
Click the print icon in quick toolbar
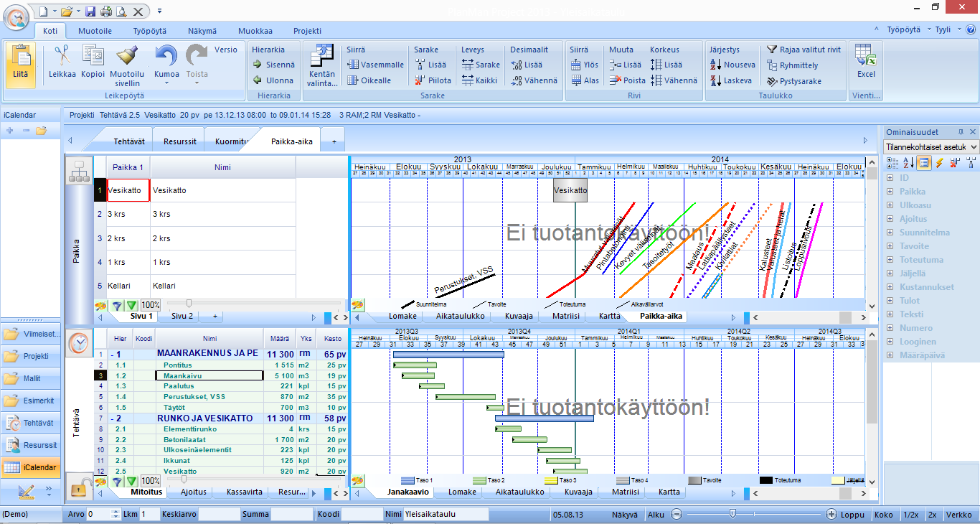(x=106, y=11)
